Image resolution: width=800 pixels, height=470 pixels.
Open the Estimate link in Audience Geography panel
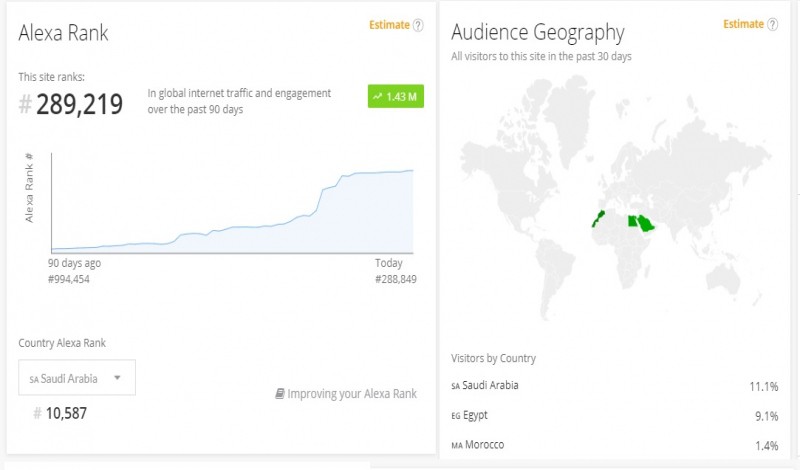743,25
